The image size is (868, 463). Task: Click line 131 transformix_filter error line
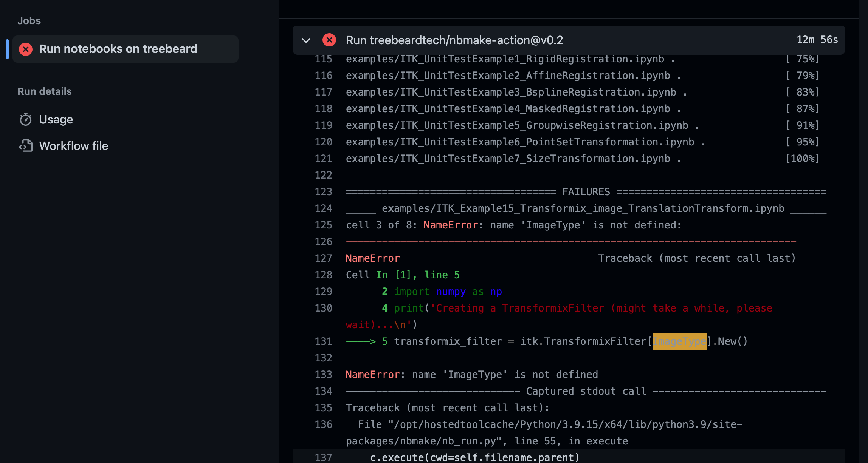tap(546, 341)
